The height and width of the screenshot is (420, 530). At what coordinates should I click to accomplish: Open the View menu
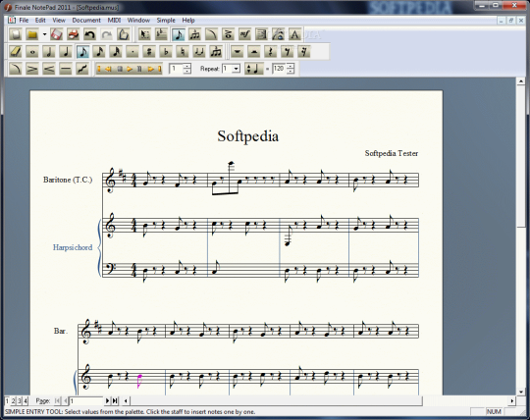tap(59, 21)
